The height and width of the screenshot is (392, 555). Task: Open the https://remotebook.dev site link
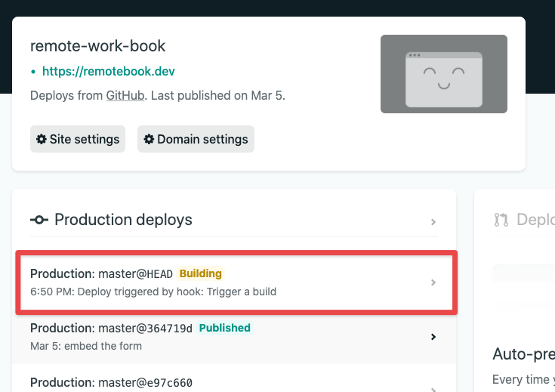(108, 72)
